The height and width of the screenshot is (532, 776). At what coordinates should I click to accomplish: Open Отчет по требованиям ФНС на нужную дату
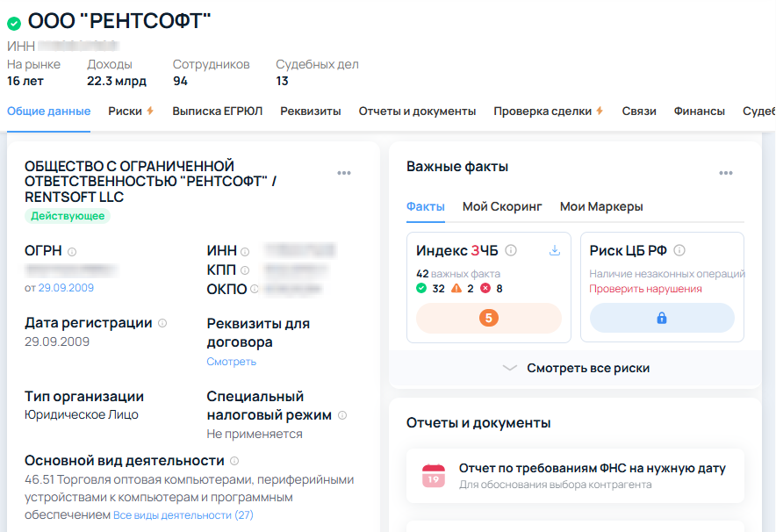[575, 476]
